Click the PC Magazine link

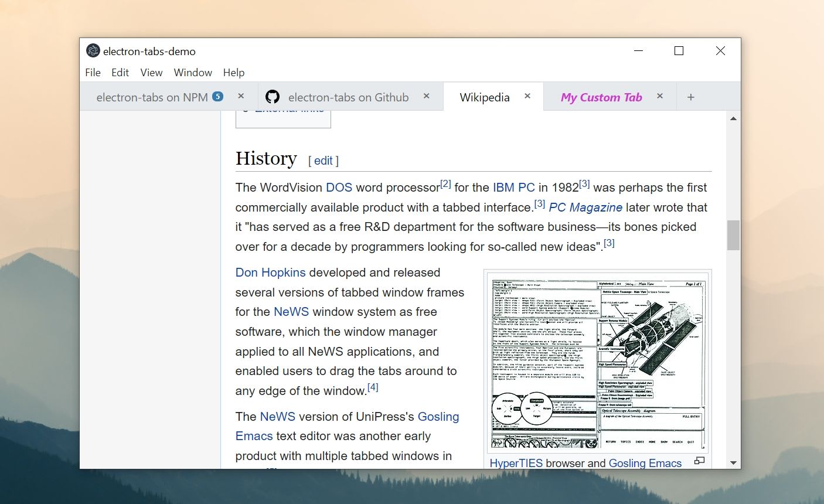pos(585,207)
